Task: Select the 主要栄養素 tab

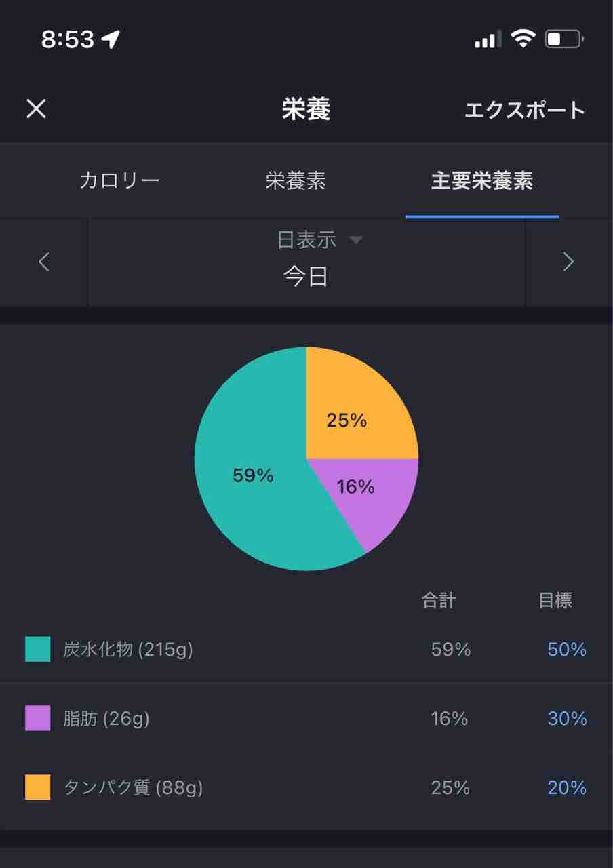Action: pos(482,180)
